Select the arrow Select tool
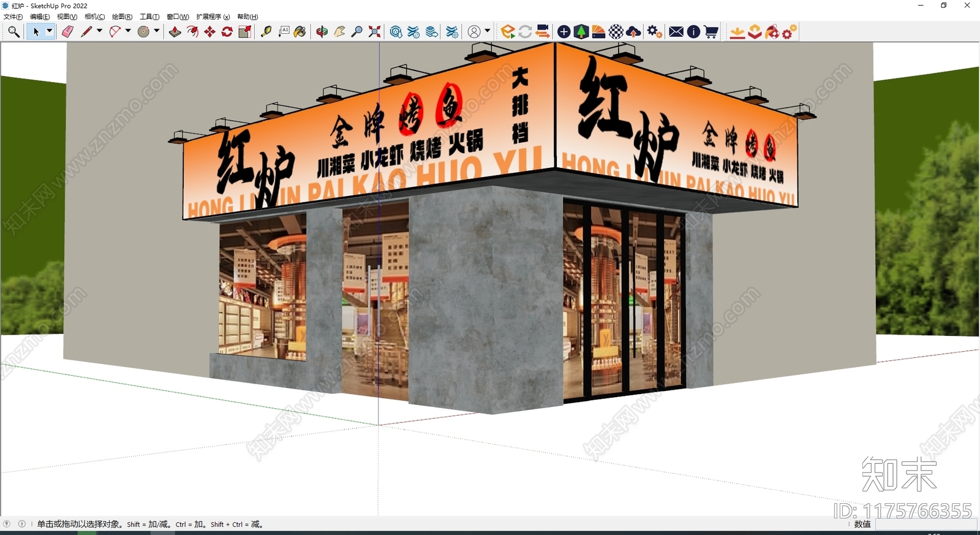The image size is (980, 535). click(36, 32)
